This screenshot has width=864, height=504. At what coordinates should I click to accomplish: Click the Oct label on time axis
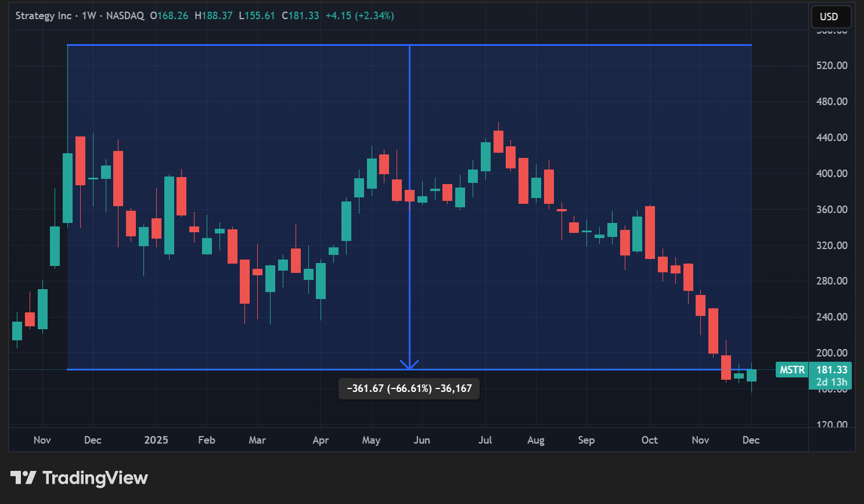pos(649,440)
